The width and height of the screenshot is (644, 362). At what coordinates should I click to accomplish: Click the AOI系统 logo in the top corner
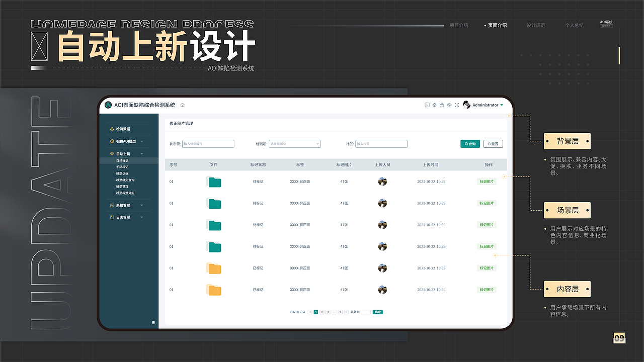(606, 24)
